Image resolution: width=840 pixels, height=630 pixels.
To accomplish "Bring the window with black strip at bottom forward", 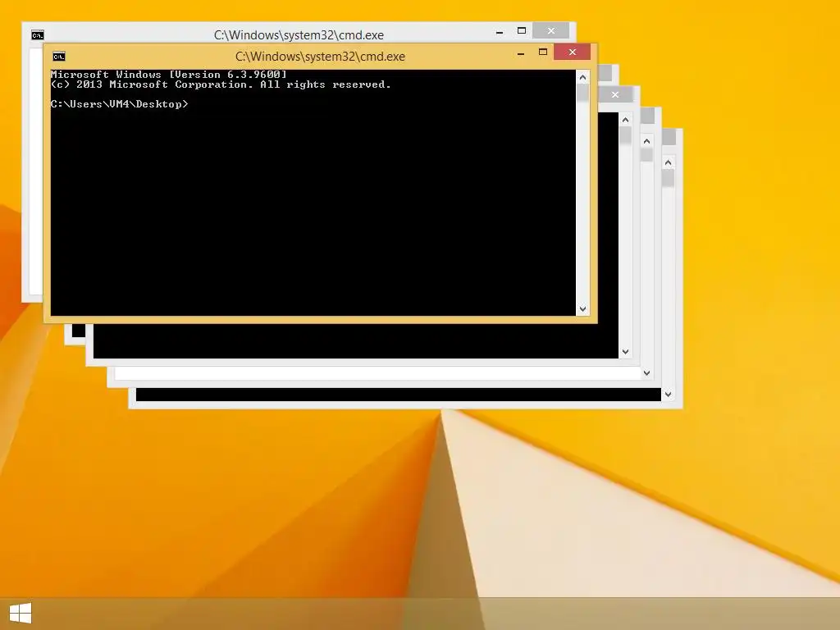I will point(398,395).
